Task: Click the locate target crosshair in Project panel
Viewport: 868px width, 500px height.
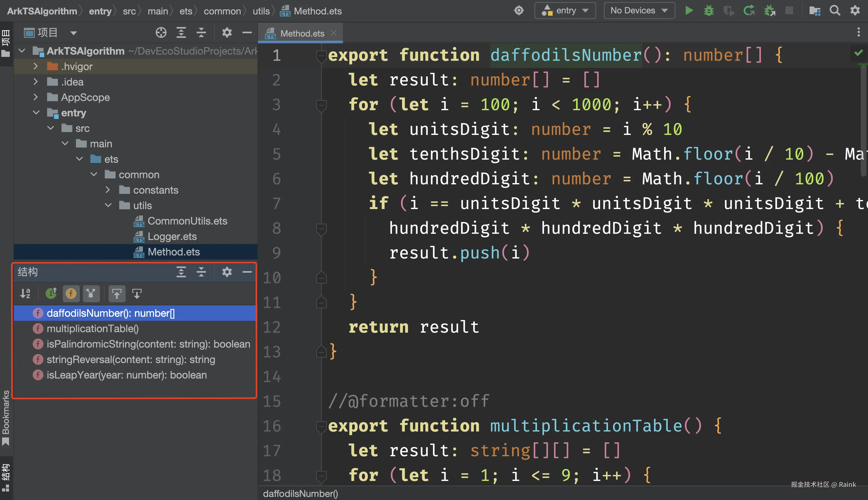Action: point(161,33)
